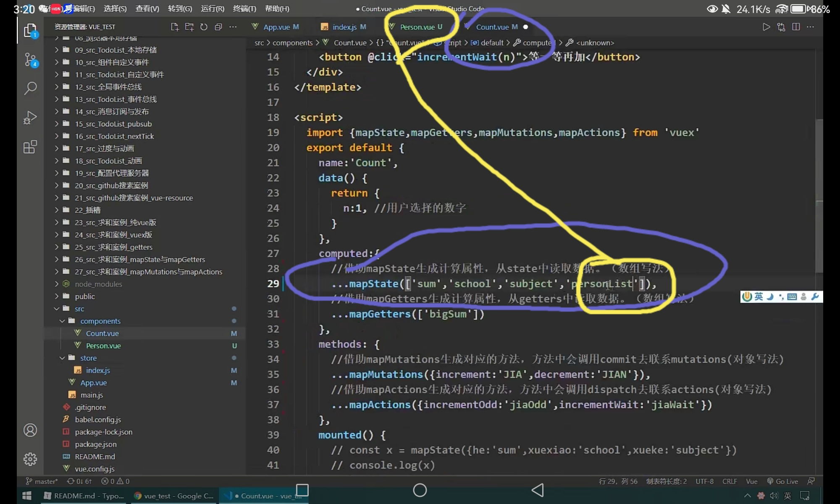This screenshot has height=504, width=840.
Task: Open the 终端(T) menu
Action: click(x=244, y=8)
